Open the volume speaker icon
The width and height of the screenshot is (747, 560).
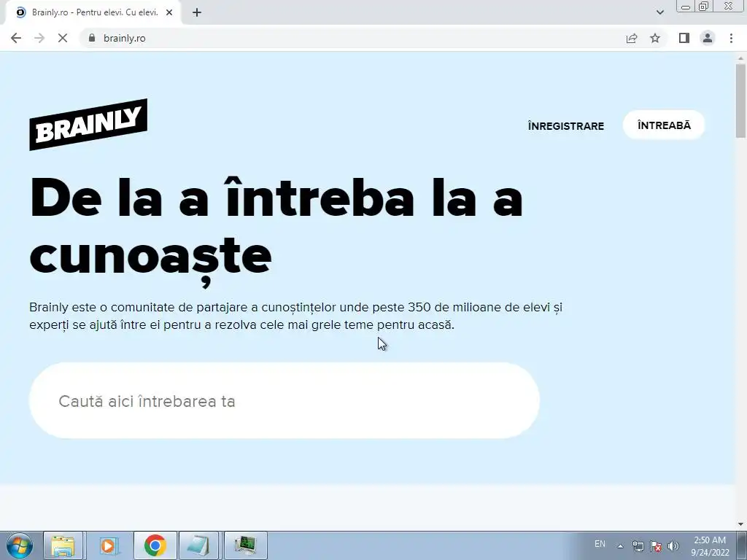click(673, 546)
